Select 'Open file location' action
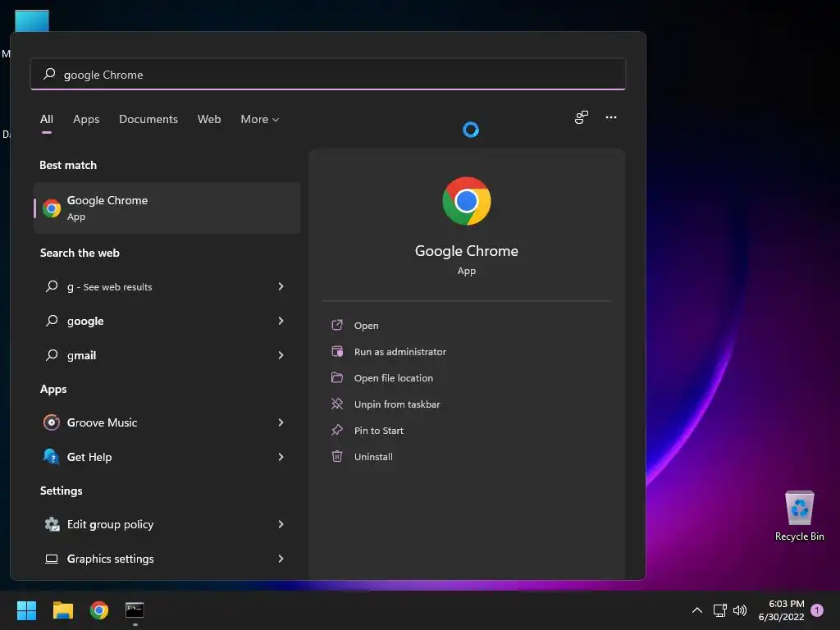This screenshot has height=630, width=840. (394, 378)
